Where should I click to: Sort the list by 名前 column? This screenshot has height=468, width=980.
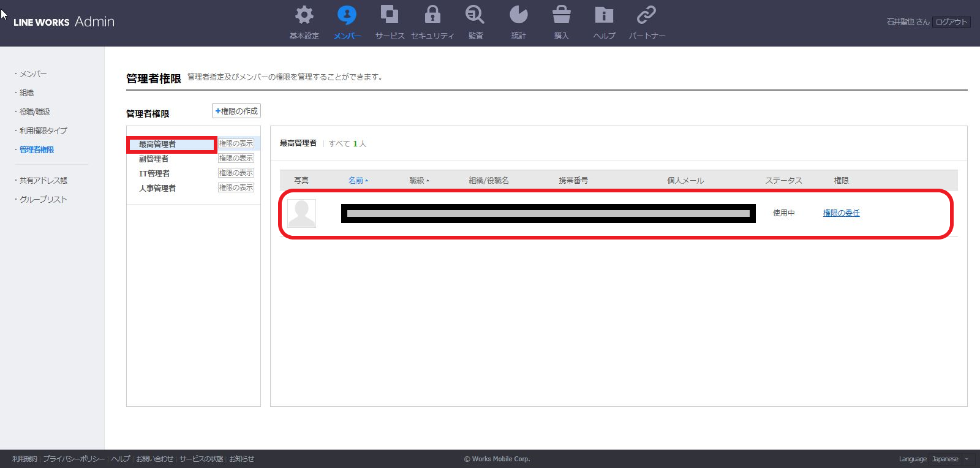(x=358, y=181)
